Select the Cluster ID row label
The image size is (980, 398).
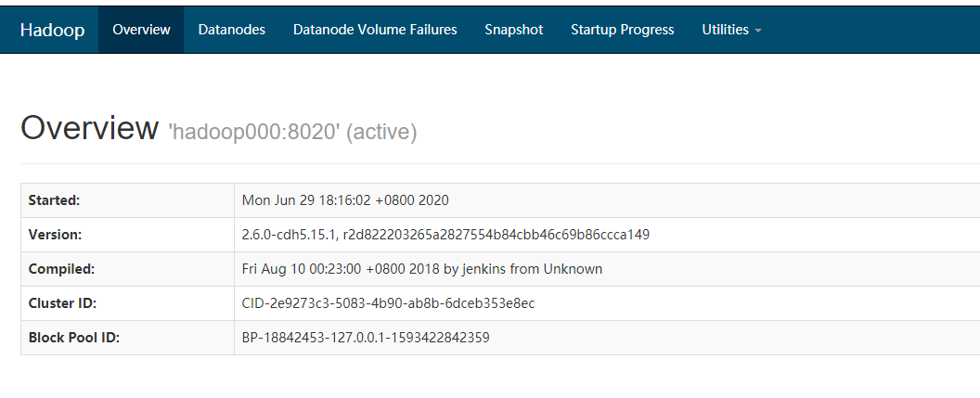click(62, 303)
